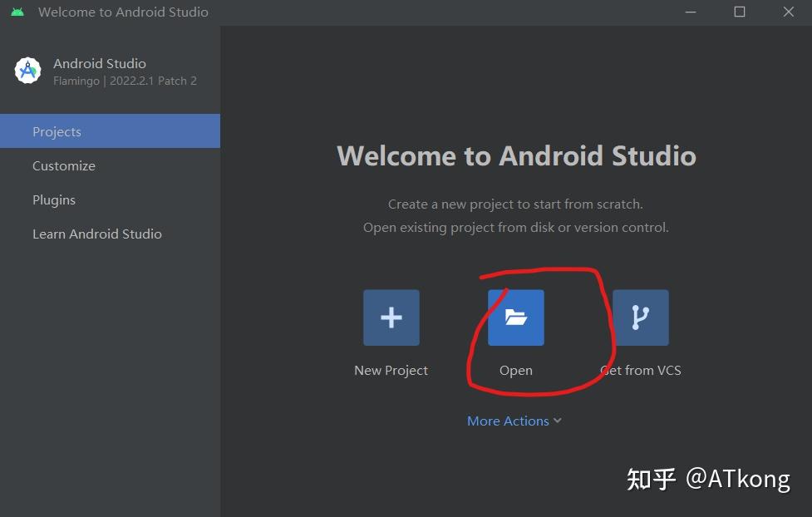Select Learn Android Studio in sidebar

pyautogui.click(x=96, y=234)
